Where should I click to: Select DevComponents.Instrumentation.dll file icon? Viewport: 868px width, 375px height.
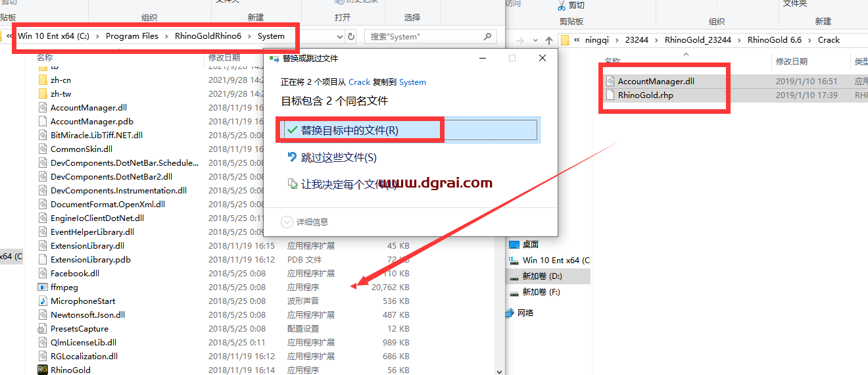click(43, 191)
